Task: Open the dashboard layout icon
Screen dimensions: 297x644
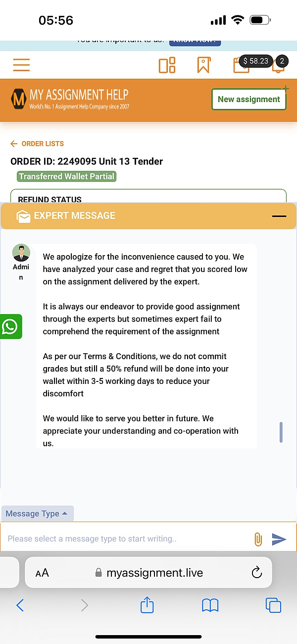Action: tap(167, 65)
